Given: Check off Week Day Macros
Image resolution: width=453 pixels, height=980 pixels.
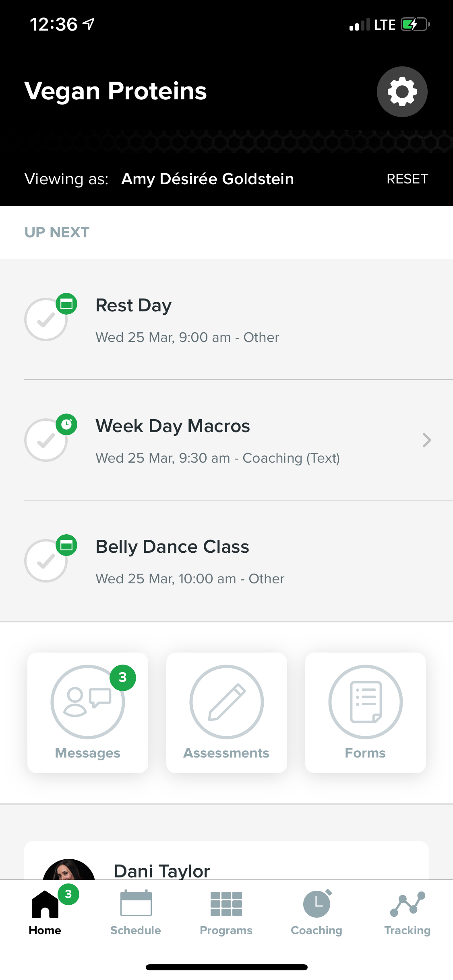Looking at the screenshot, I should 46,440.
